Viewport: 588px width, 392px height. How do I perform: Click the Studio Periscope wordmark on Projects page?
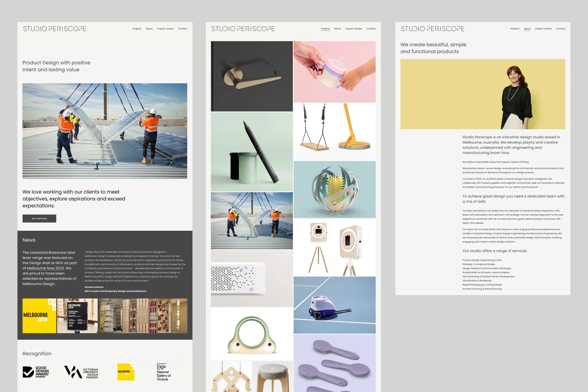243,28
